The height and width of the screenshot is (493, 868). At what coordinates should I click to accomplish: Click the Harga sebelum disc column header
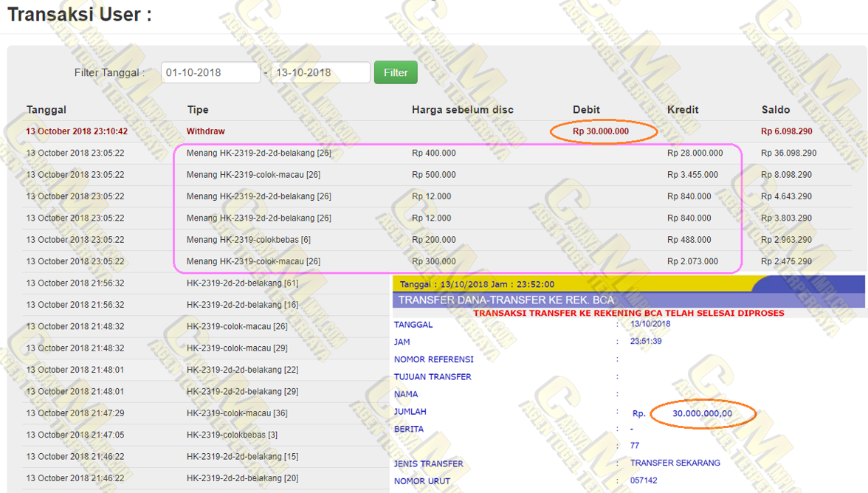[x=462, y=110]
